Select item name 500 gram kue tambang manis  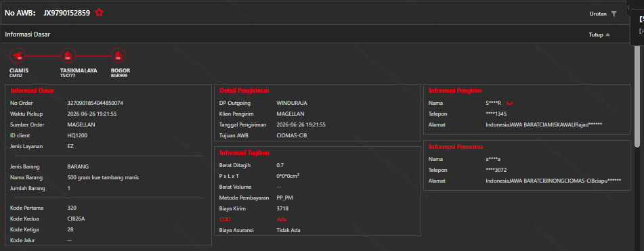coord(103,177)
